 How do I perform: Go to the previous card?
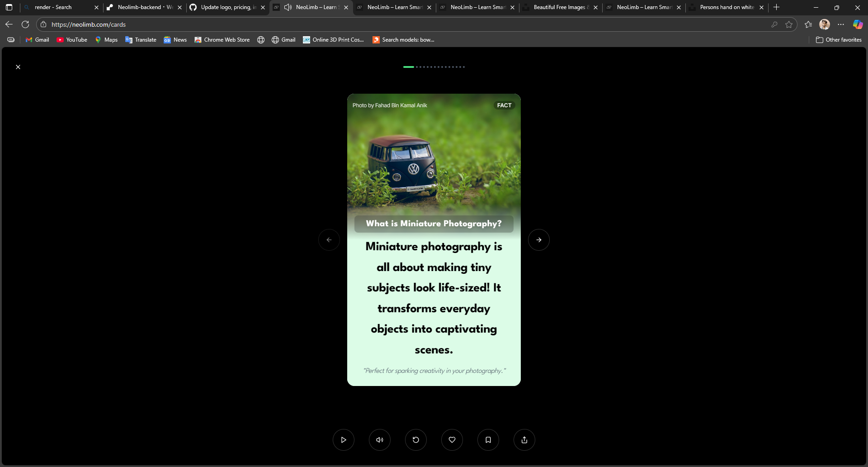click(329, 240)
